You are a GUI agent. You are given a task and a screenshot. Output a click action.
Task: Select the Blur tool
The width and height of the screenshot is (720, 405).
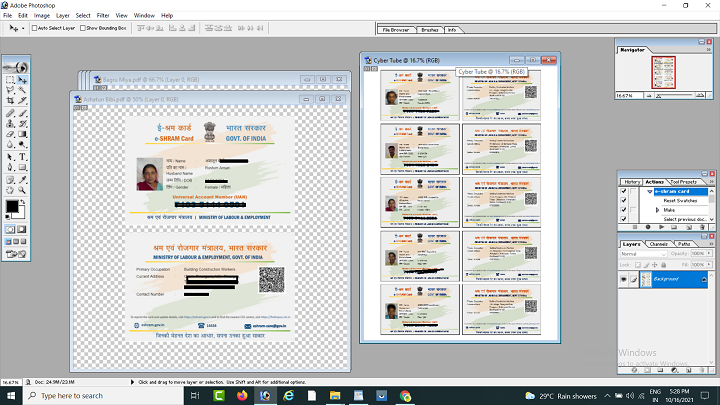point(10,144)
